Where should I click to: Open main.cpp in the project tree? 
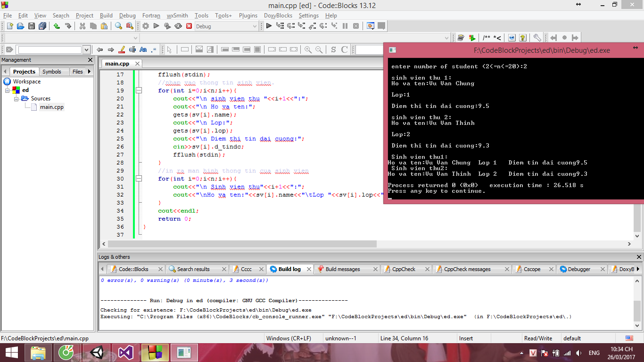point(51,107)
